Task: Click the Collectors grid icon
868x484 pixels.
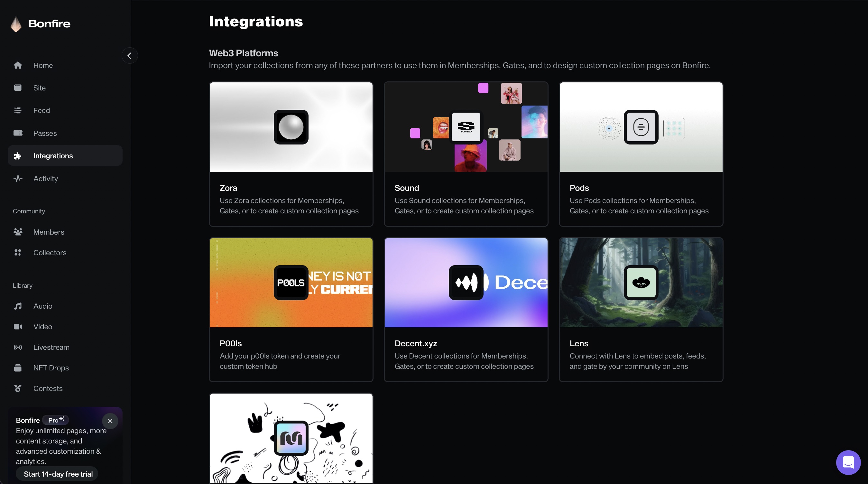Action: click(18, 252)
